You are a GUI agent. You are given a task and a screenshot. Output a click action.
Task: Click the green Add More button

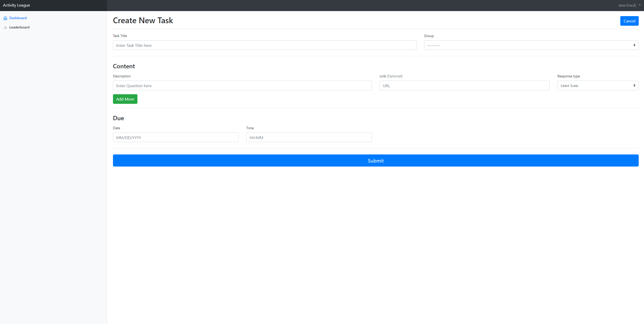[x=125, y=99]
